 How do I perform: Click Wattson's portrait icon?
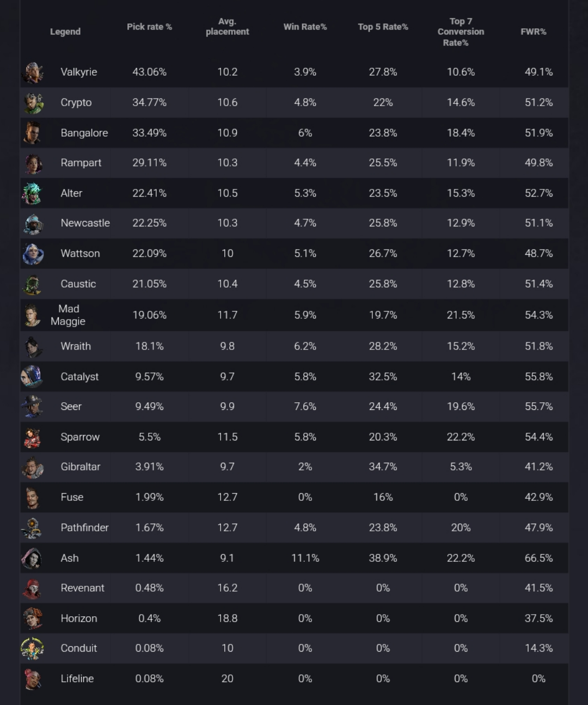click(x=33, y=254)
